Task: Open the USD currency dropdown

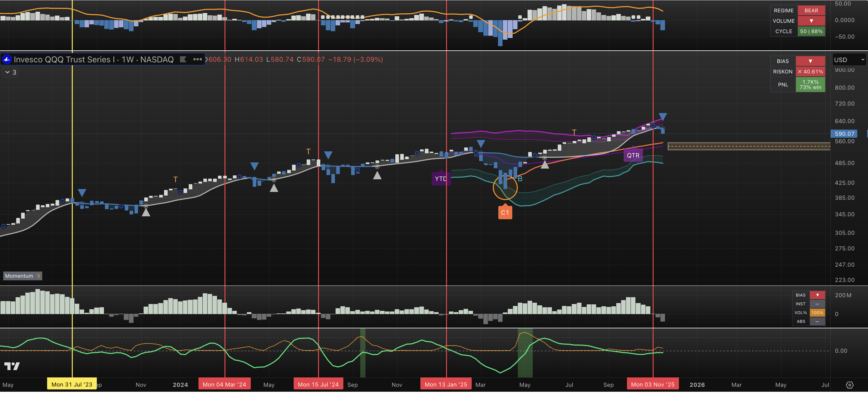Action: point(849,60)
